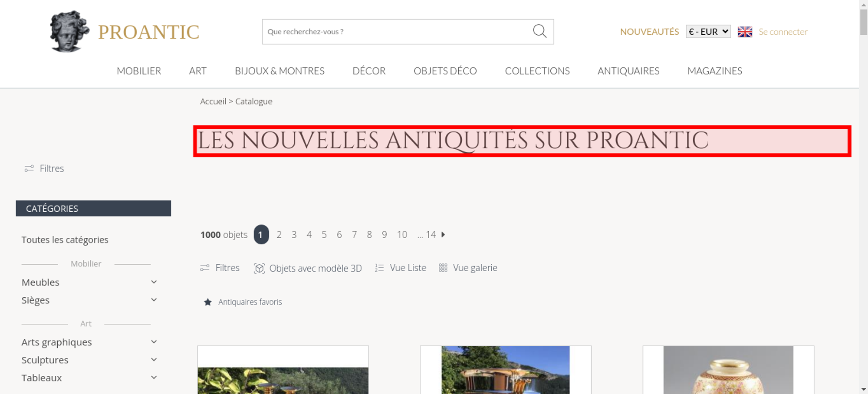Image resolution: width=868 pixels, height=394 pixels.
Task: Expand the Meubles category
Action: (154, 282)
